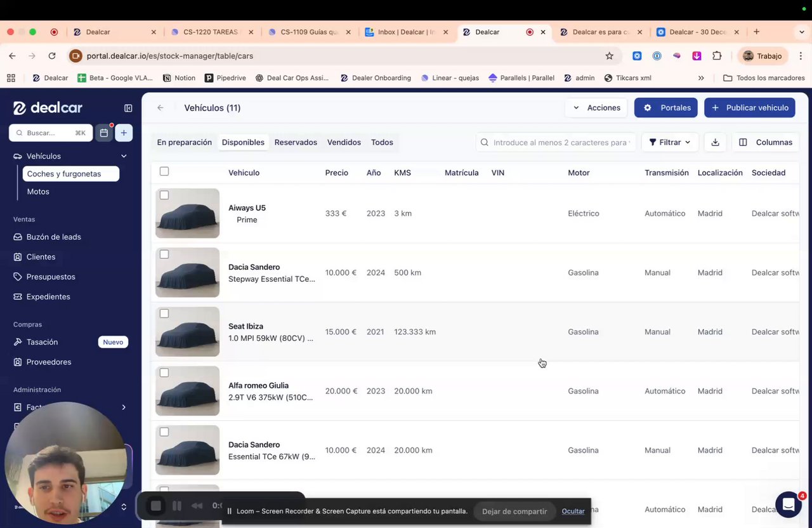Image resolution: width=812 pixels, height=528 pixels.
Task: Check the Aiways U5 row checkbox
Action: (164, 195)
